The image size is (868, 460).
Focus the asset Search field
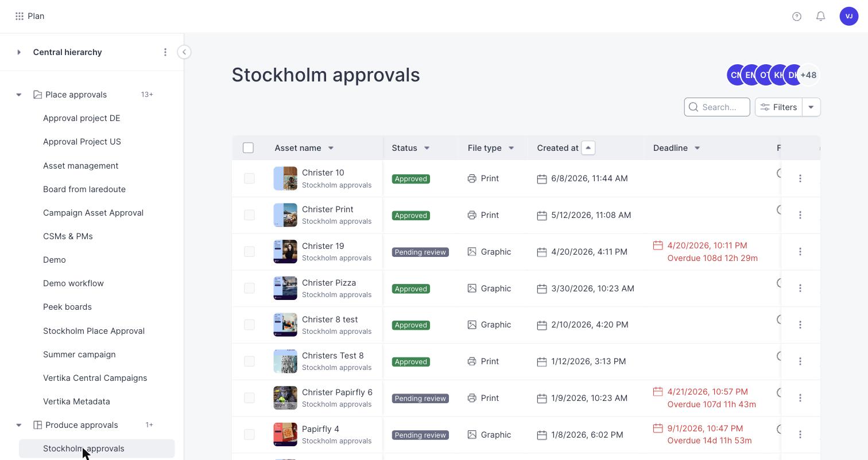(x=717, y=107)
